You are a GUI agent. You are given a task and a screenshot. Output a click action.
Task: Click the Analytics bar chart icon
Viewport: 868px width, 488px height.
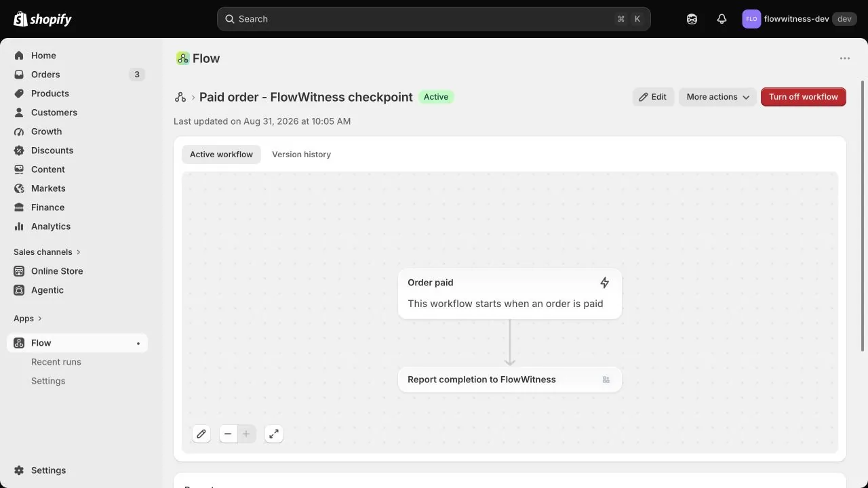tap(19, 226)
